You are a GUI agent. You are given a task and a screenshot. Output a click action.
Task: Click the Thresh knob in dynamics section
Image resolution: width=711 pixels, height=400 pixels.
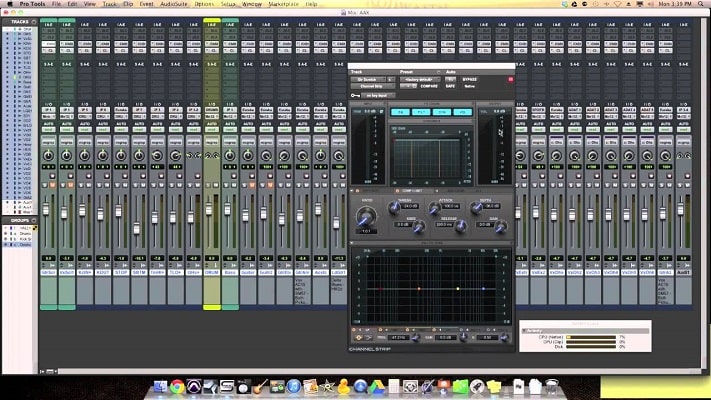pos(394,208)
